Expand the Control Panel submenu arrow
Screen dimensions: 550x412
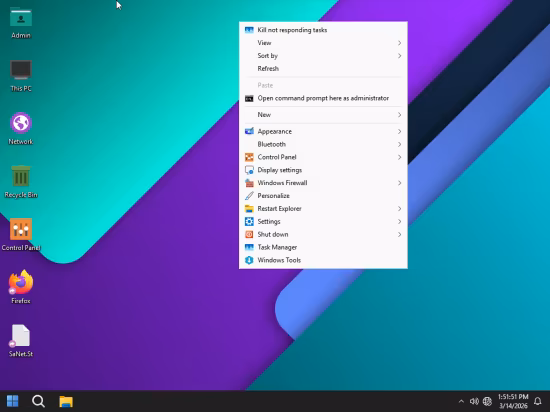[x=400, y=157]
